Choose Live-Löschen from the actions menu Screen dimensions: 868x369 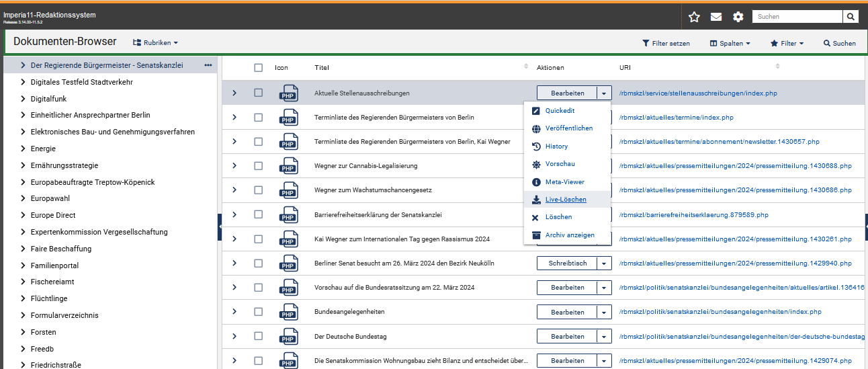click(x=565, y=200)
